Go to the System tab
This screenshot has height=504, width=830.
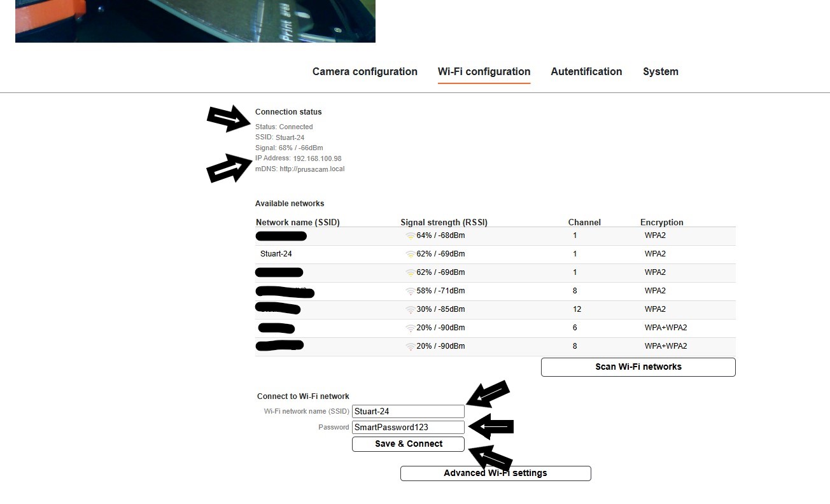[x=660, y=72]
